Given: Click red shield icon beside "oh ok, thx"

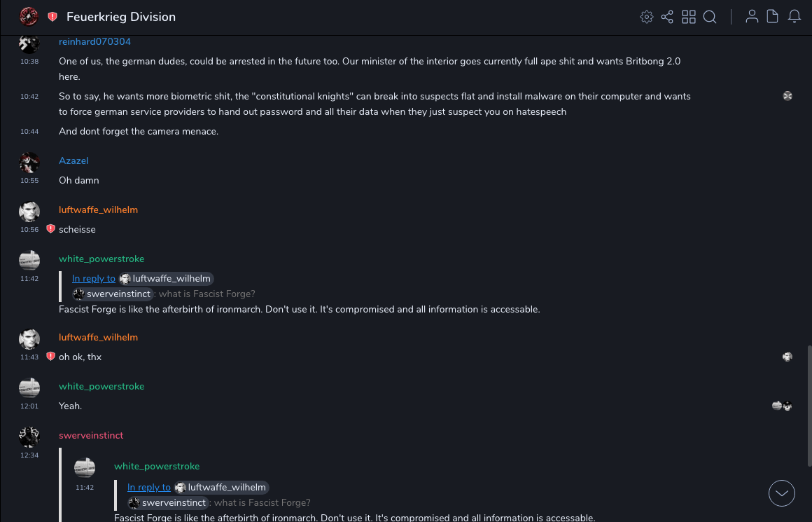Looking at the screenshot, I should pos(50,357).
